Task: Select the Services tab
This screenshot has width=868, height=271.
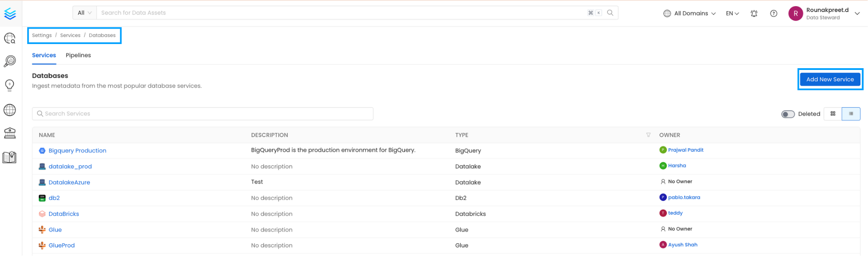Action: tap(44, 55)
